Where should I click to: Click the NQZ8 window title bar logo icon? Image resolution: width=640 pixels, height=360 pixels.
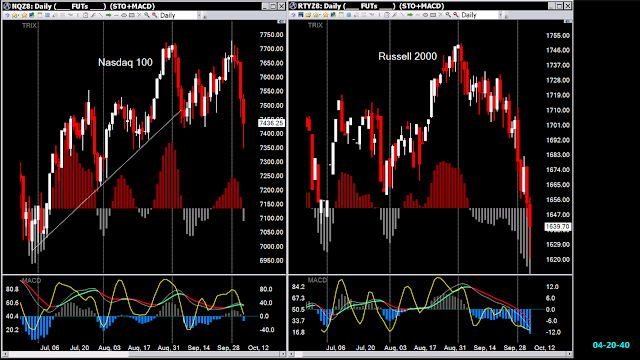tap(7, 6)
